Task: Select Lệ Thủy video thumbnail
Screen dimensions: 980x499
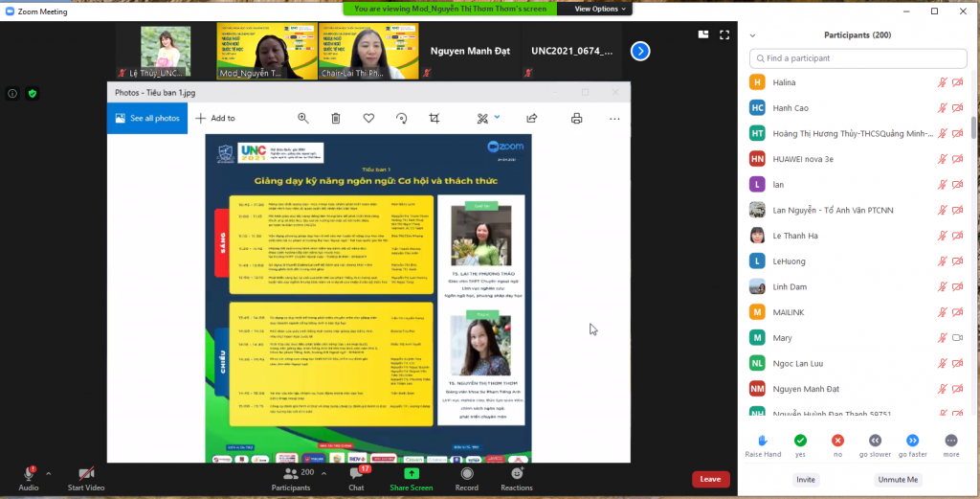Action: (166, 52)
